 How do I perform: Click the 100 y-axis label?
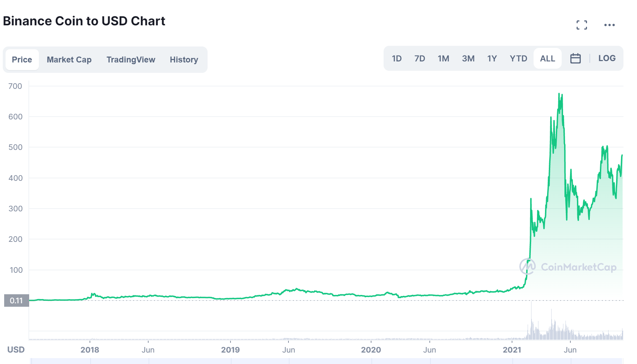[16, 270]
